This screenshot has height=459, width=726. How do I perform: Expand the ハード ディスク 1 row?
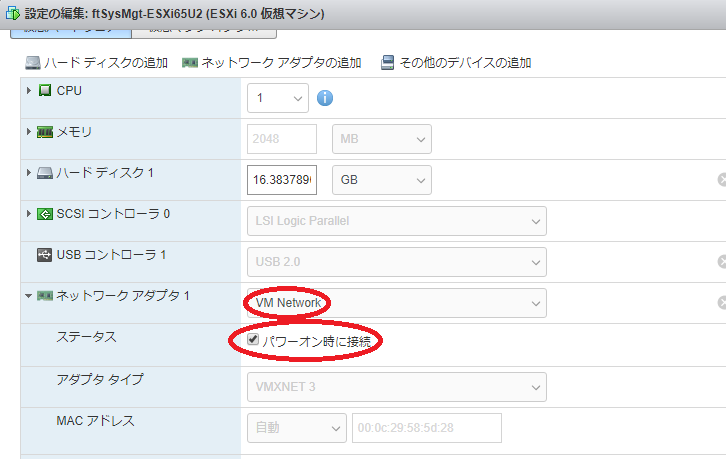tap(28, 173)
